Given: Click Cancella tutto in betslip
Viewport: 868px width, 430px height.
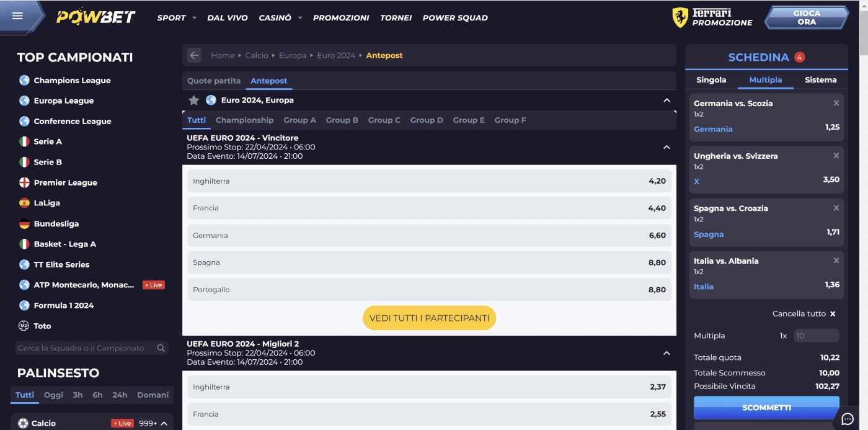Looking at the screenshot, I should click(x=804, y=314).
